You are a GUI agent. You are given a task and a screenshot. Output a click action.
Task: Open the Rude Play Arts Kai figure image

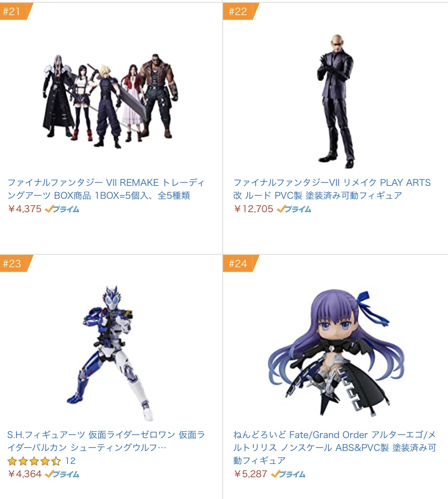point(336,101)
